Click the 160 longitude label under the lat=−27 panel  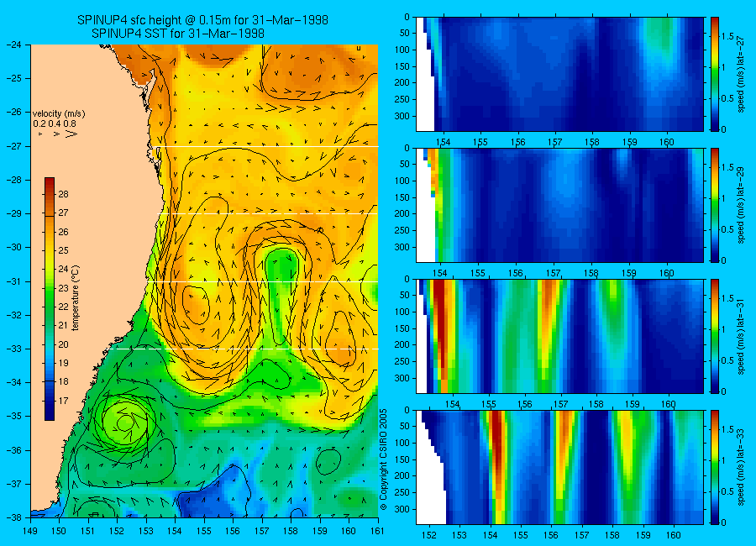coord(667,142)
